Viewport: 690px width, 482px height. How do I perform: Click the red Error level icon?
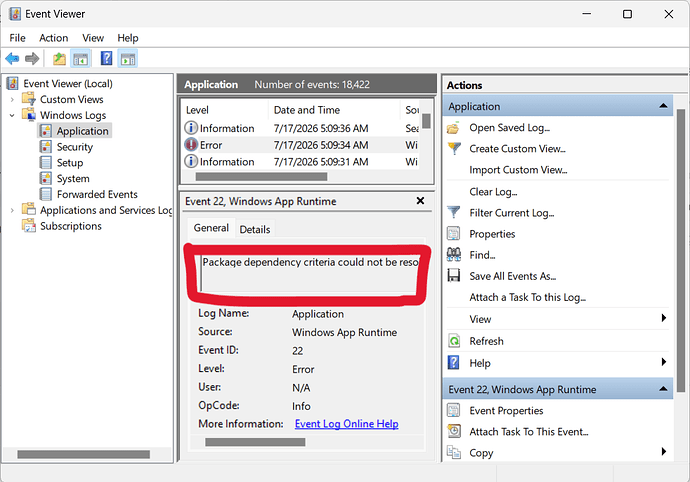[191, 144]
